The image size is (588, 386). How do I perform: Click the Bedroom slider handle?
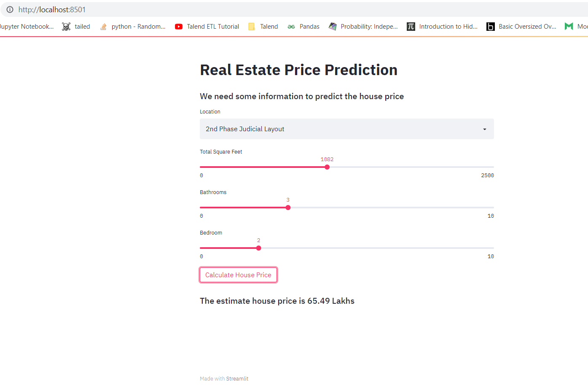click(258, 248)
